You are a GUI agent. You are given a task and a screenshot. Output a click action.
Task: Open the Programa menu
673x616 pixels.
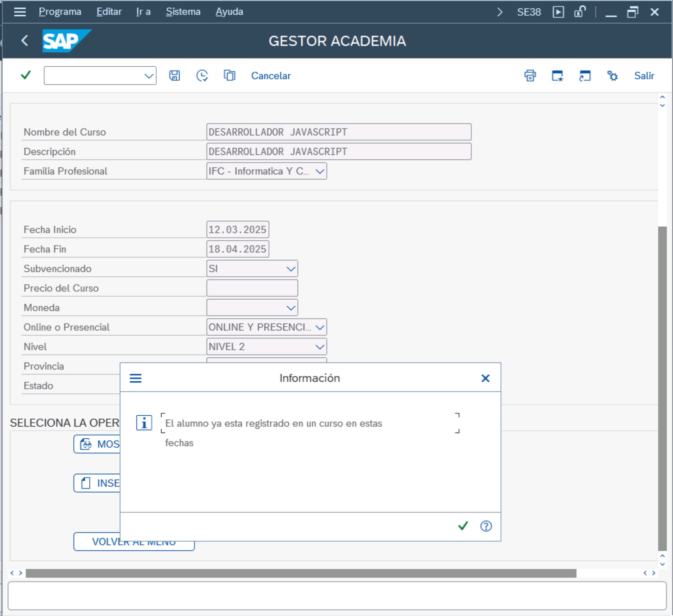(x=60, y=12)
